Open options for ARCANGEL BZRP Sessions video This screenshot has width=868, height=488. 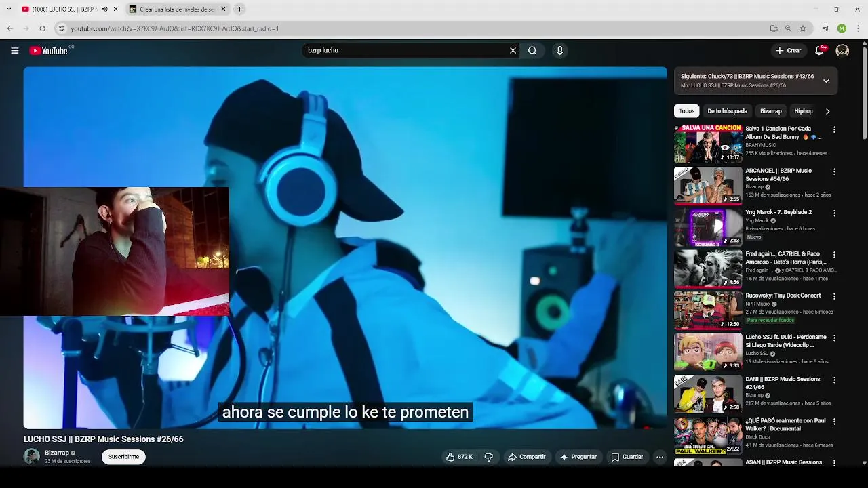[834, 171]
